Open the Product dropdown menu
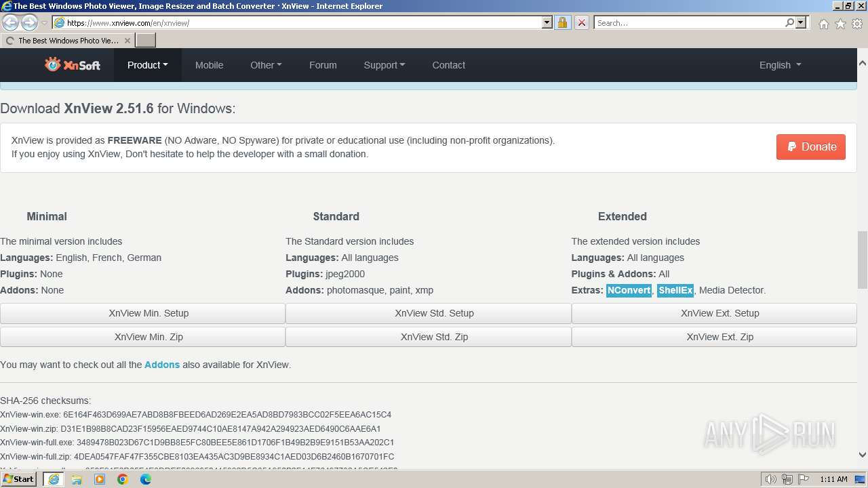 (x=148, y=65)
